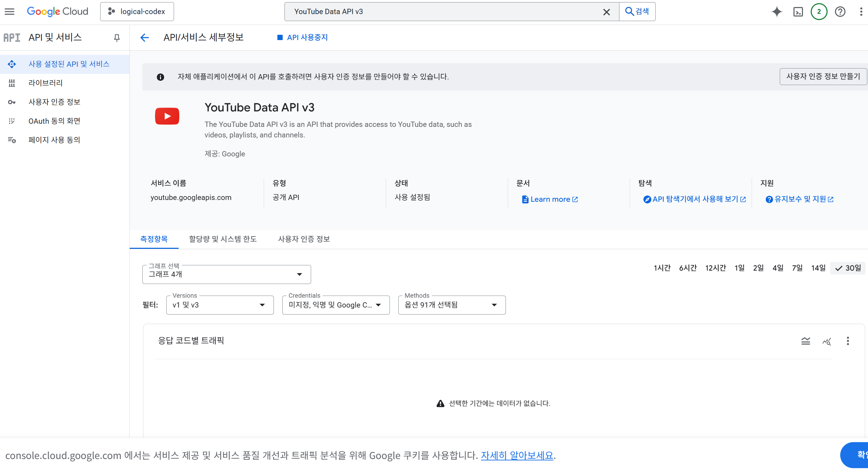Viewport: 868px width, 472px height.
Task: Pin the API 및 서비스 sidebar
Action: click(117, 38)
